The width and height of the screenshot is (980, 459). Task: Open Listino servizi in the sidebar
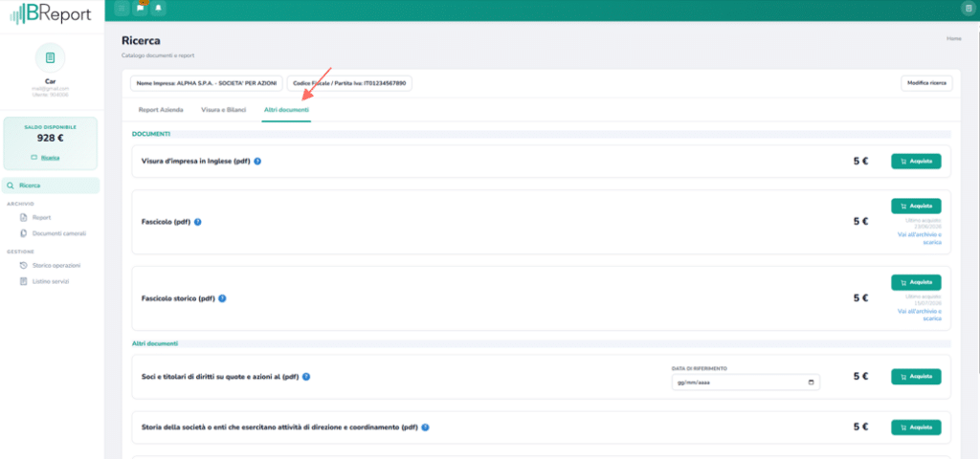(51, 282)
